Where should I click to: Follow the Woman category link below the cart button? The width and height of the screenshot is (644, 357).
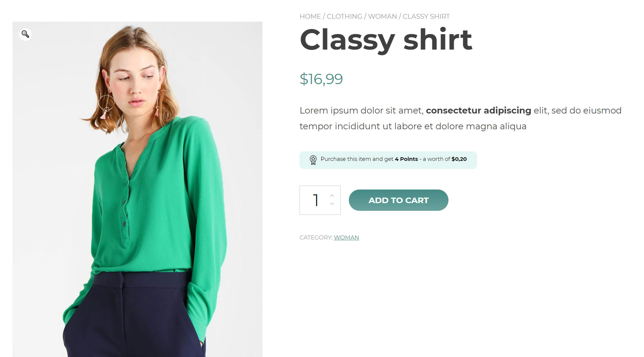pos(346,238)
